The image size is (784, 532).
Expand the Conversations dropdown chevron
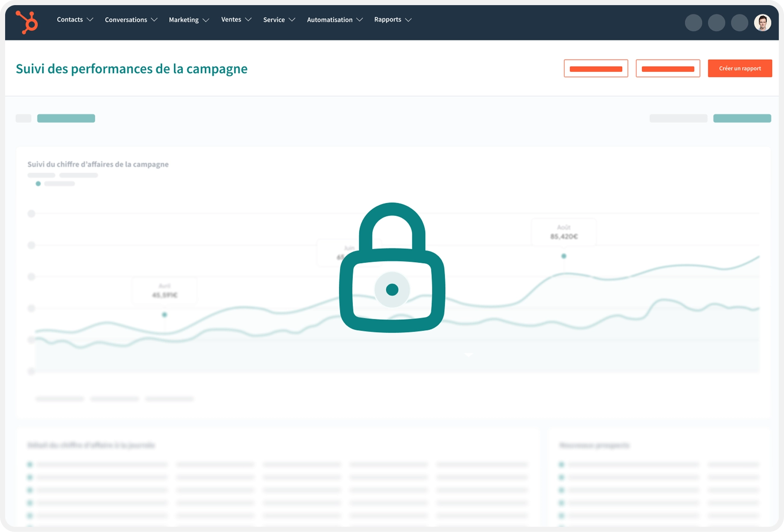[154, 20]
